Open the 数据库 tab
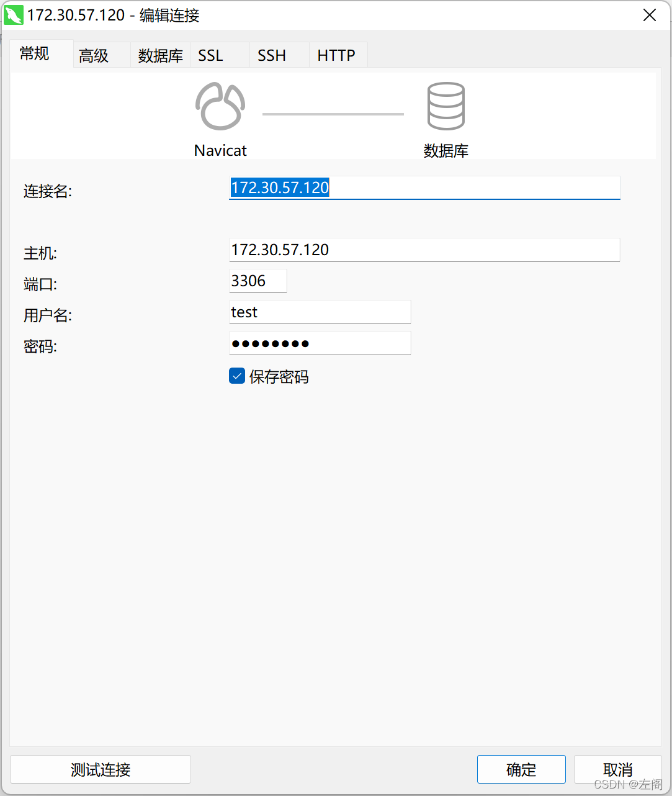 160,55
